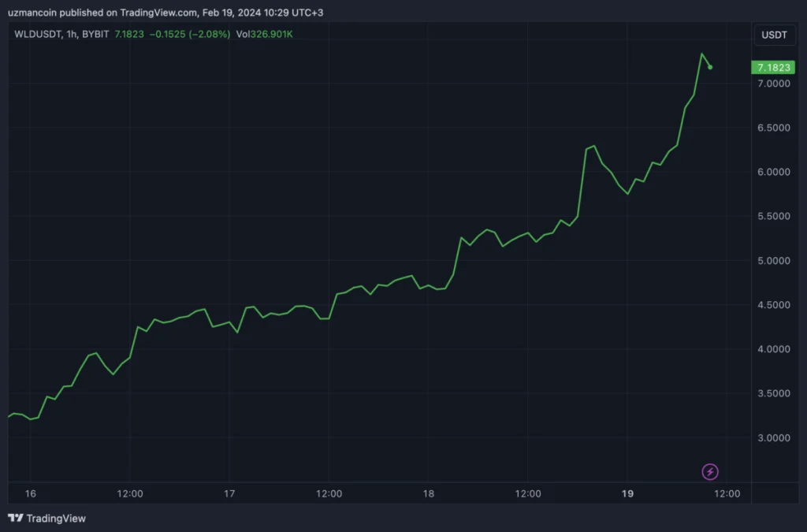Click the −0.1525 (−2.08%) change value
Screen dimensions: 807x532
click(x=189, y=35)
